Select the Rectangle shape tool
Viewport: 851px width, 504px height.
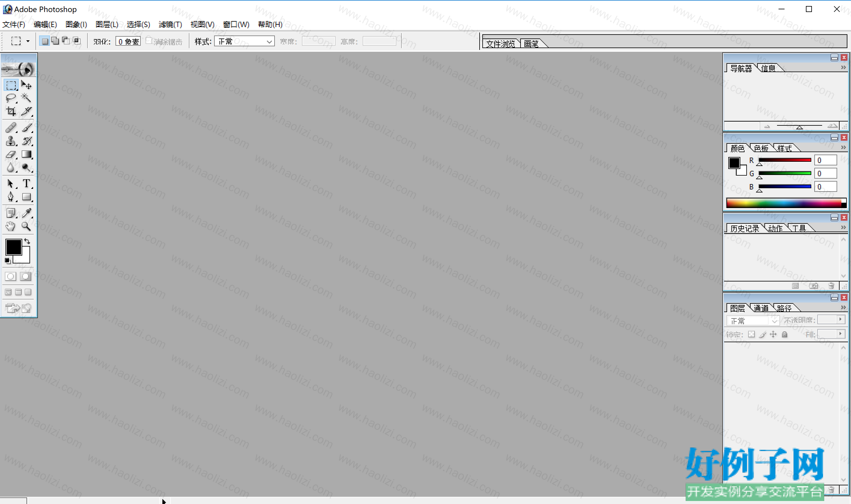pos(26,197)
